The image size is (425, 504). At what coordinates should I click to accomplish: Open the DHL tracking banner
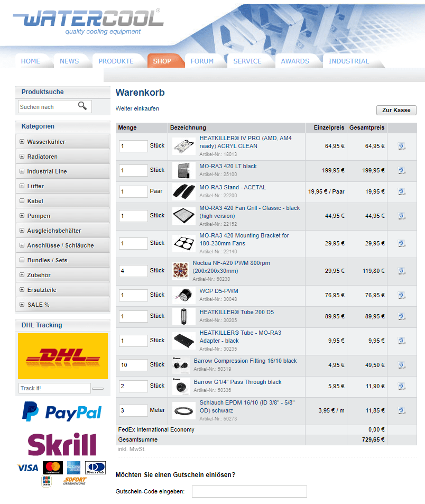click(x=63, y=356)
